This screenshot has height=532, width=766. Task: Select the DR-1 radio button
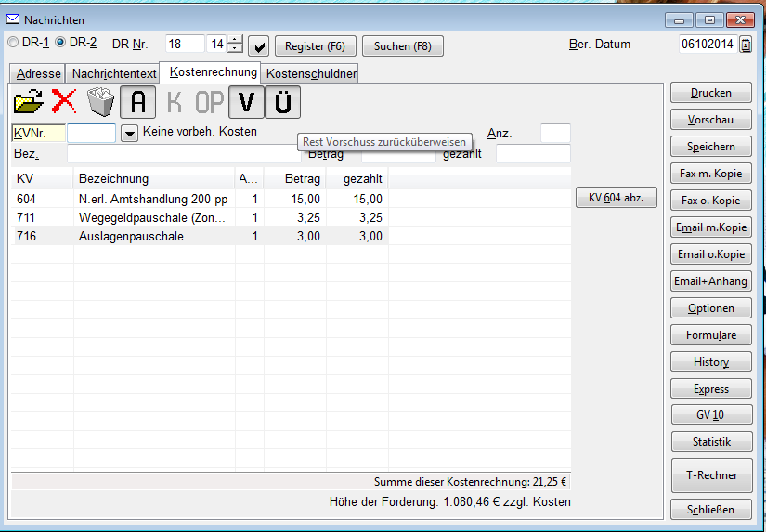13,43
